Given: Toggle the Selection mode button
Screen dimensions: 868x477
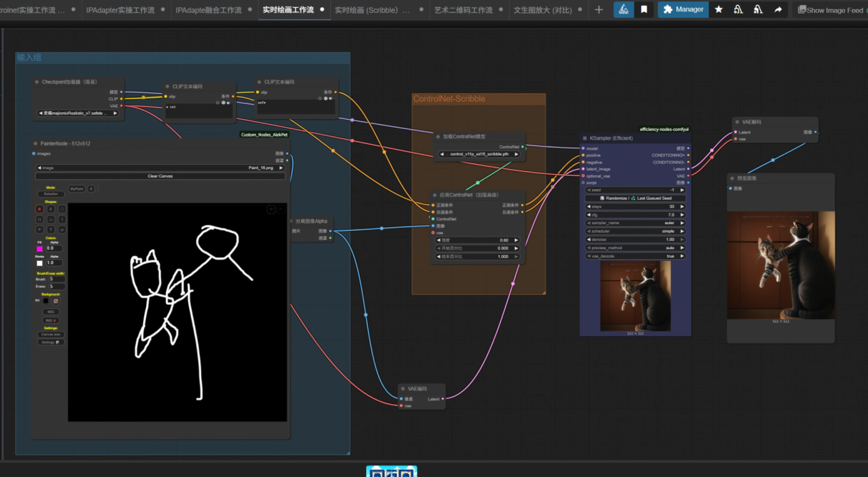Looking at the screenshot, I should click(51, 194).
